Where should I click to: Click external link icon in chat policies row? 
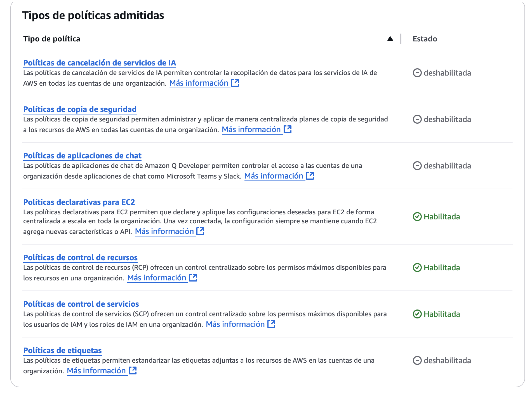pyautogui.click(x=310, y=176)
